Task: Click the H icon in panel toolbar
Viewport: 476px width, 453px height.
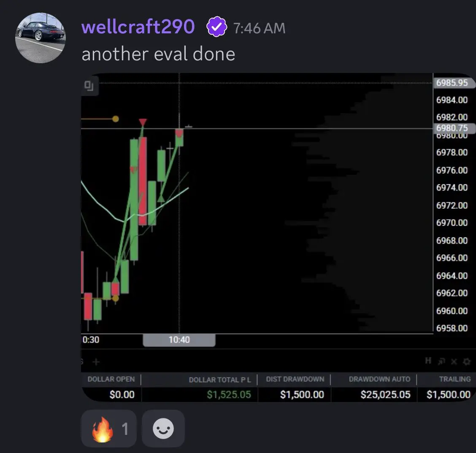Action: tap(428, 361)
